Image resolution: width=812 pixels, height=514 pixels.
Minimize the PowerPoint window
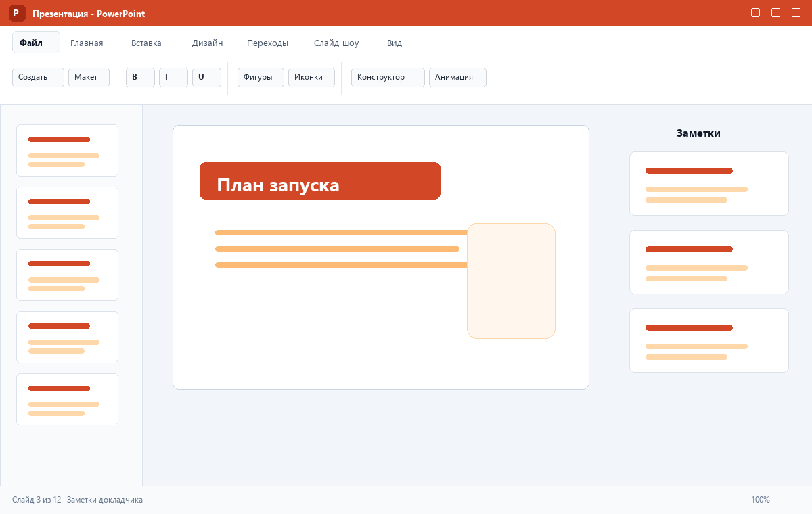click(756, 13)
